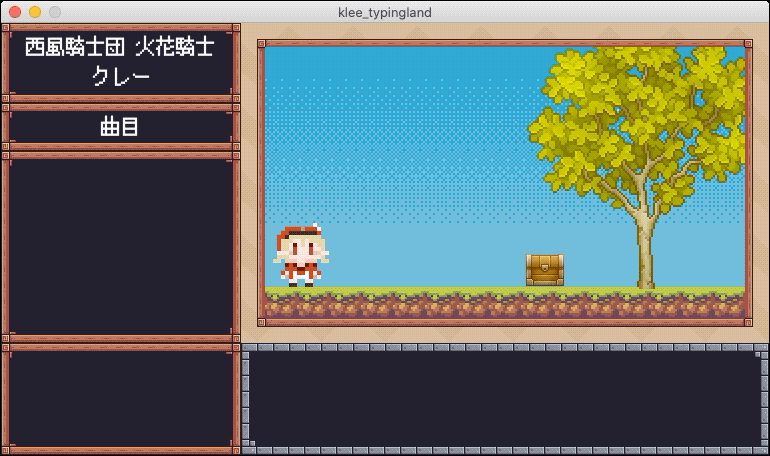
Task: Click the クレー name text
Action: coord(120,76)
